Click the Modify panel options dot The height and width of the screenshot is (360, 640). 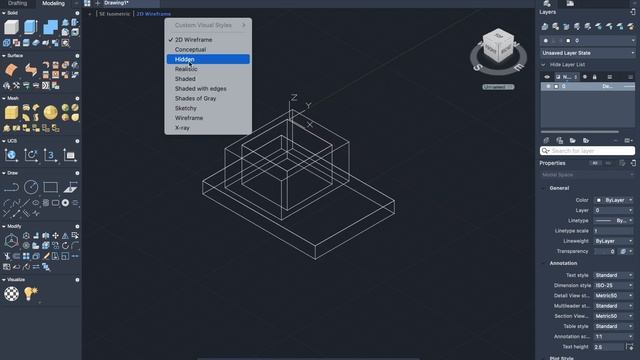pos(77,227)
